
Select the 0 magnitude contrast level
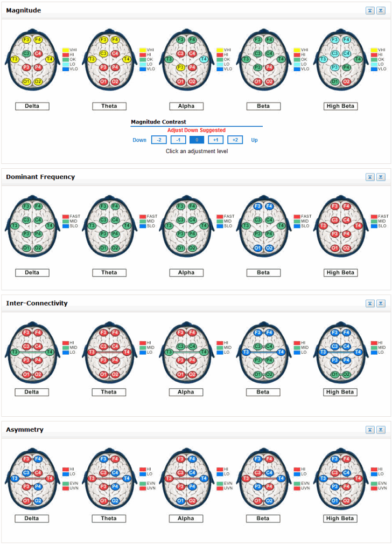point(197,140)
